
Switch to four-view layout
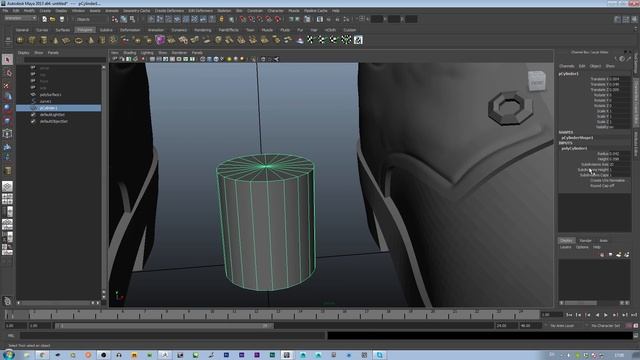7,199
